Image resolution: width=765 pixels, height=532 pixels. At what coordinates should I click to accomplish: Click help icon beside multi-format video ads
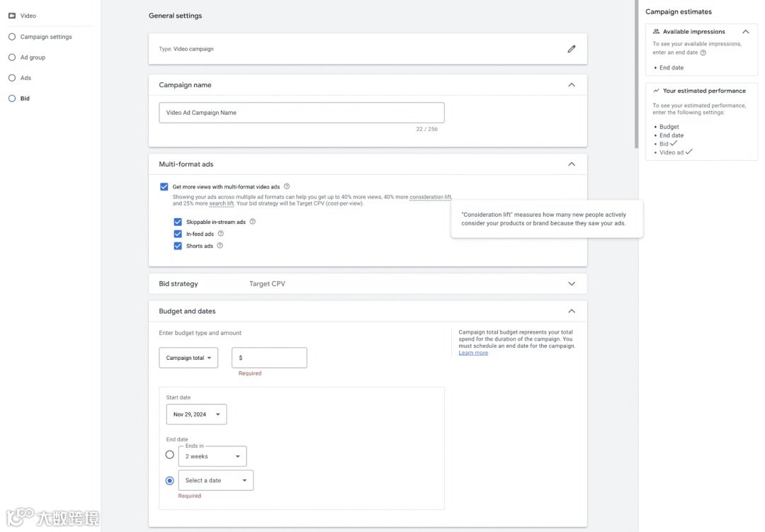[x=287, y=187]
